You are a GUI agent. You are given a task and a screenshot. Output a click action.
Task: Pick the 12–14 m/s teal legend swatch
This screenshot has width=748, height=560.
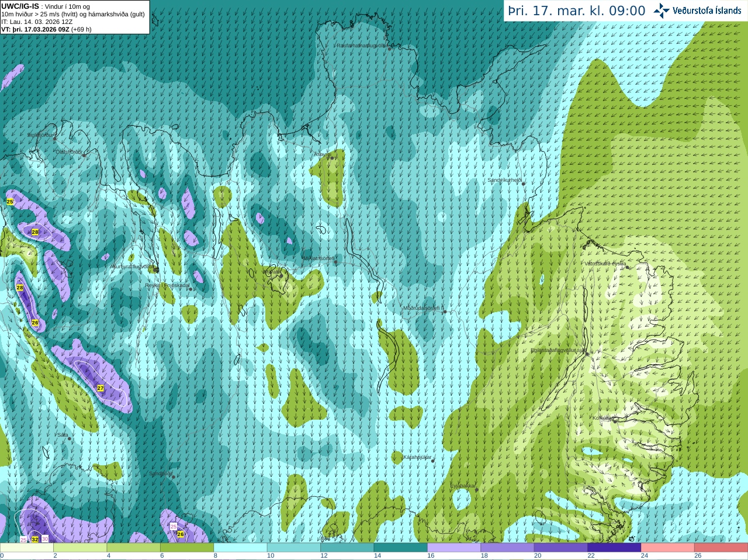tap(347, 548)
